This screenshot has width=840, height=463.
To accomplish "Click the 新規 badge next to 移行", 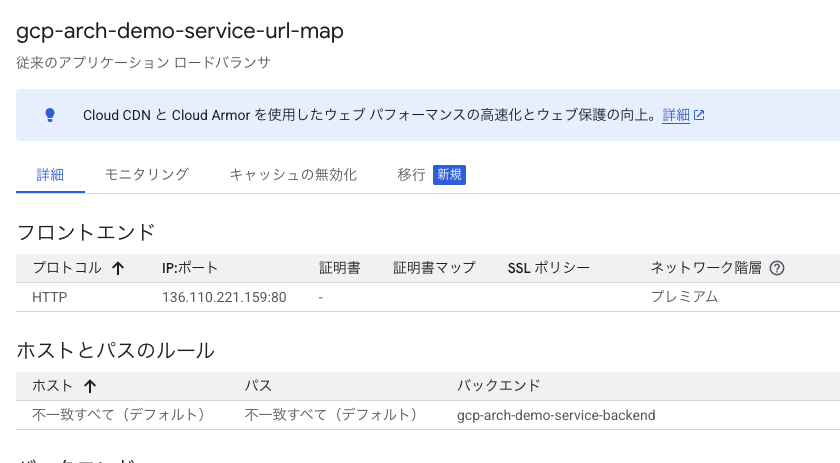I will click(x=449, y=174).
